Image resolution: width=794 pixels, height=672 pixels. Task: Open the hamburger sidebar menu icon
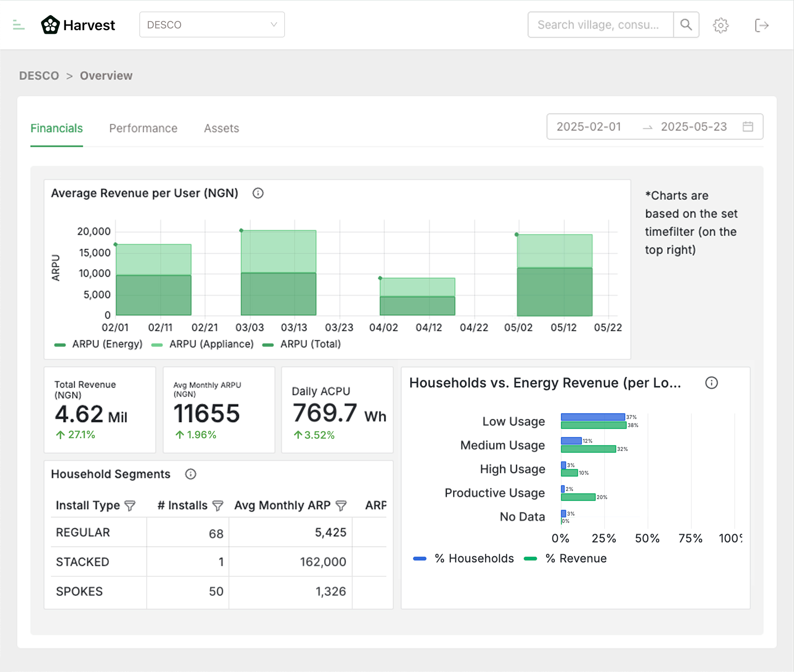point(18,25)
